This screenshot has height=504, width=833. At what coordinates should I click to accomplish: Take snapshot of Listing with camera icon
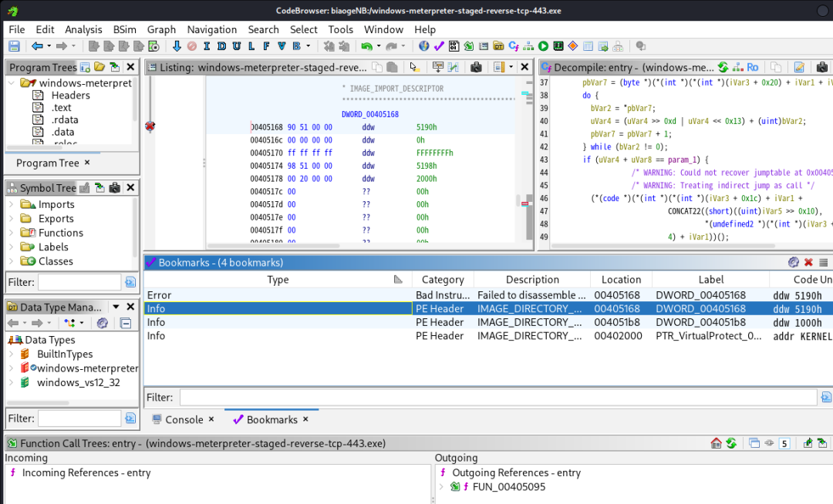coord(476,68)
